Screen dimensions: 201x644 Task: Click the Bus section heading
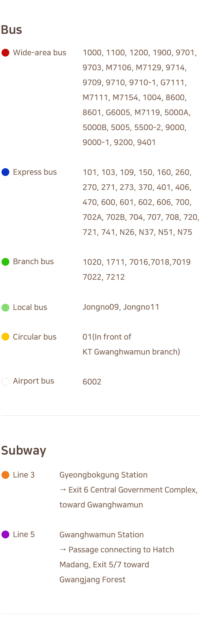coord(11,30)
